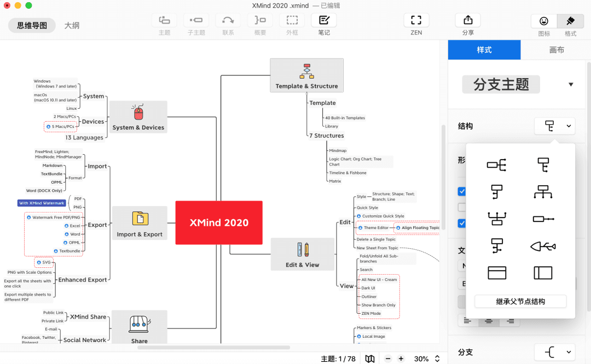The height and width of the screenshot is (364, 591).
Task: Click the format panel scrollbar
Action: click(589, 186)
